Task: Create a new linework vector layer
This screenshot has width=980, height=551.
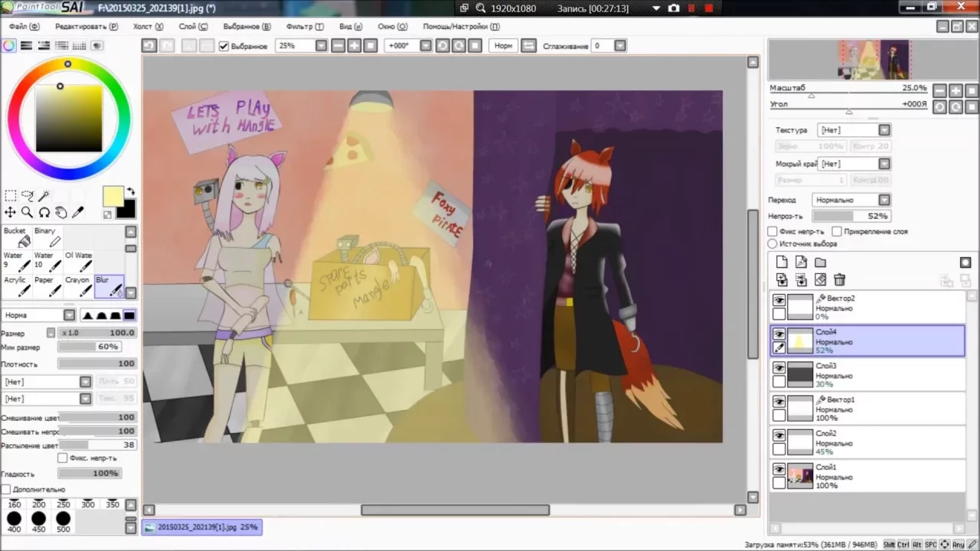Action: point(801,262)
